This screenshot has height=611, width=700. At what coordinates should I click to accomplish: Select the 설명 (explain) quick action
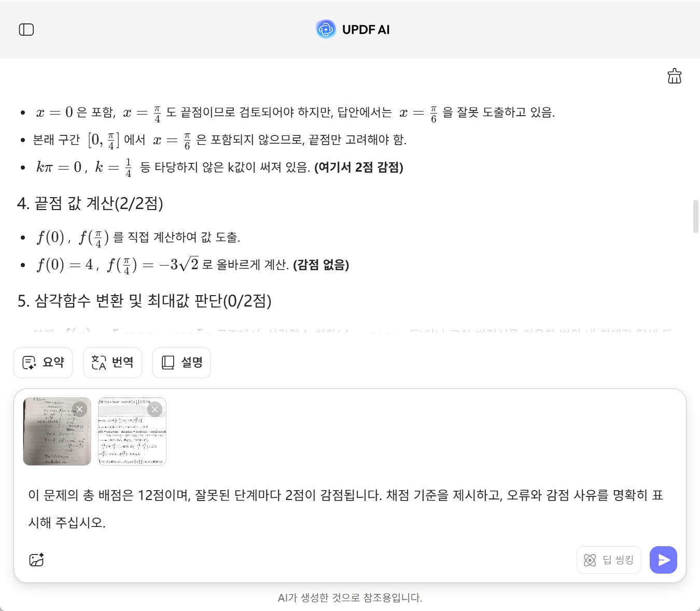coord(181,363)
